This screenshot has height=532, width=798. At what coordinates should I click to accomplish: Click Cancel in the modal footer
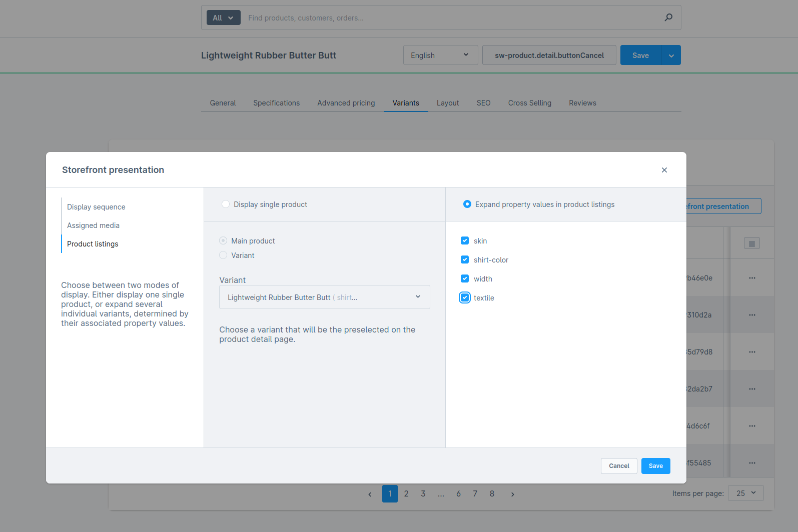point(618,466)
